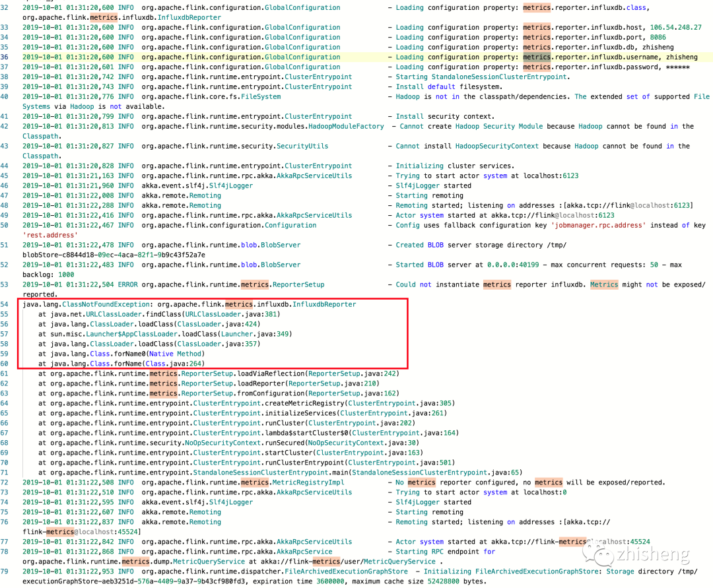Screen dimensions: 713x588
Task: Click ReporterSetup.java:242 reference
Action: (352, 374)
